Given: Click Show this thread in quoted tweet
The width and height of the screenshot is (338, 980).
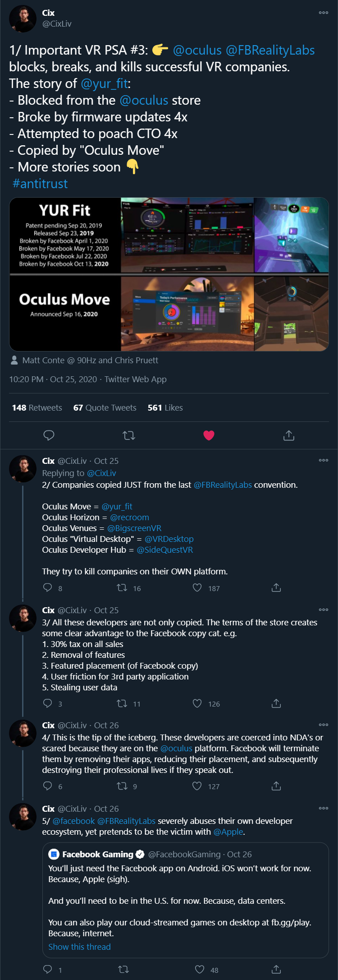Looking at the screenshot, I should click(79, 947).
